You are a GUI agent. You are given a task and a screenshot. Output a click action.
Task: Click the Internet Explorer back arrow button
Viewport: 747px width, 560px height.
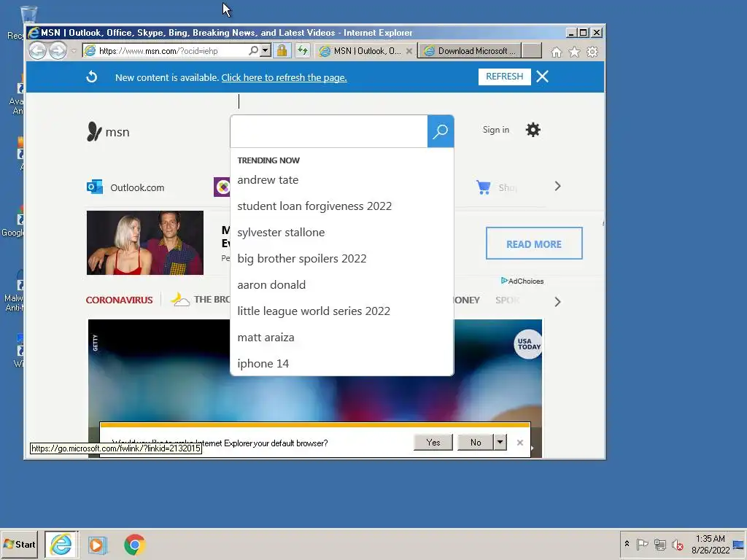38,50
